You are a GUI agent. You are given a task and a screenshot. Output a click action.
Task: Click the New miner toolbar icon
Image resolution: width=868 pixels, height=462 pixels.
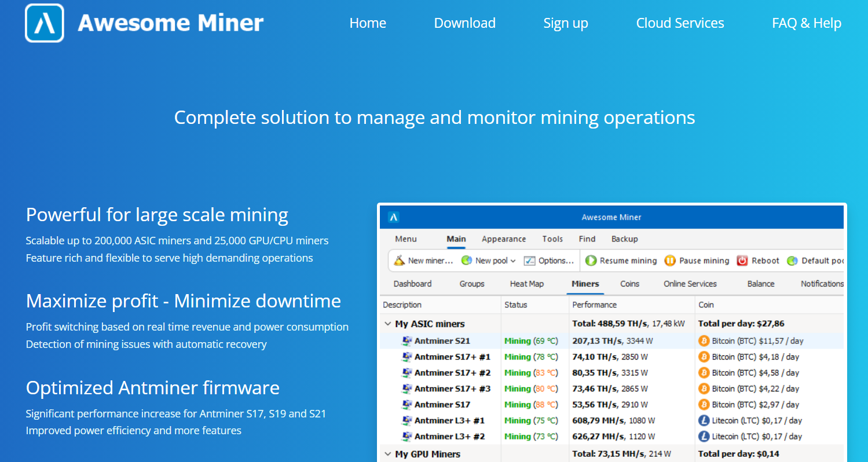[400, 261]
